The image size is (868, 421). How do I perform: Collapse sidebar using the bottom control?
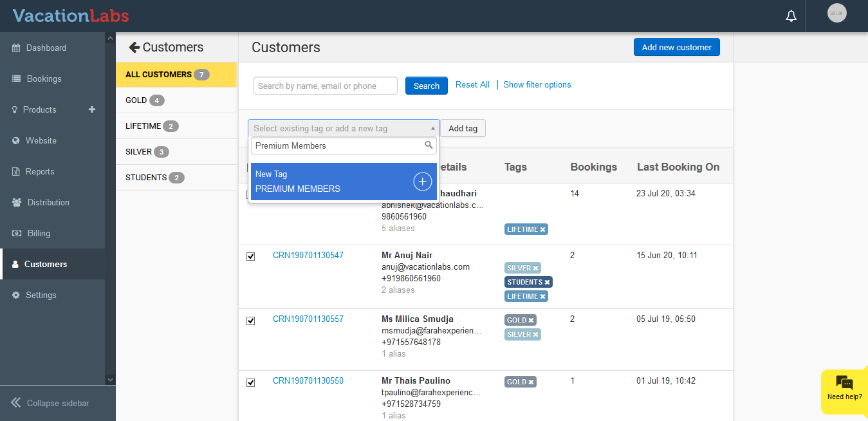(x=50, y=403)
